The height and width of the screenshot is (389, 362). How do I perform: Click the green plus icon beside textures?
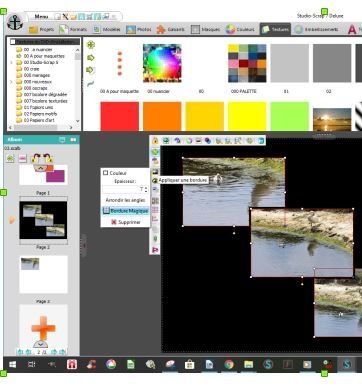[x=91, y=45]
